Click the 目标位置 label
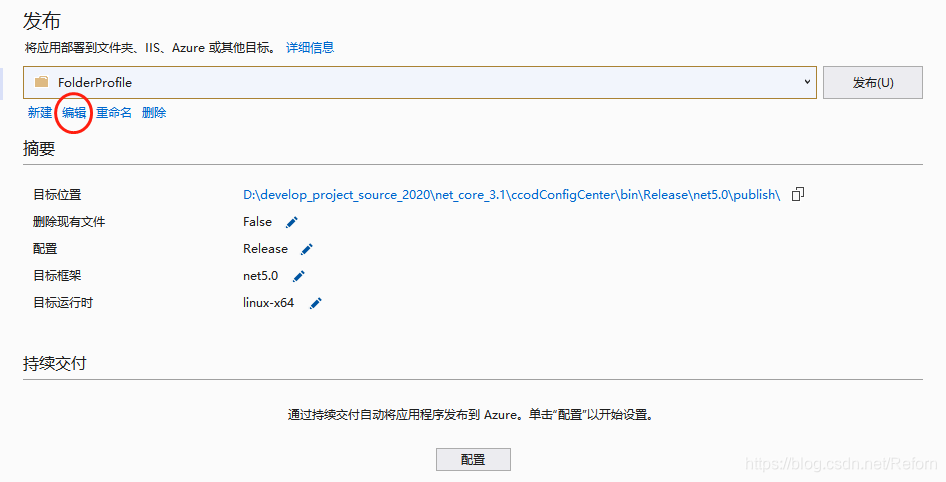The width and height of the screenshot is (946, 482). pyautogui.click(x=57, y=195)
